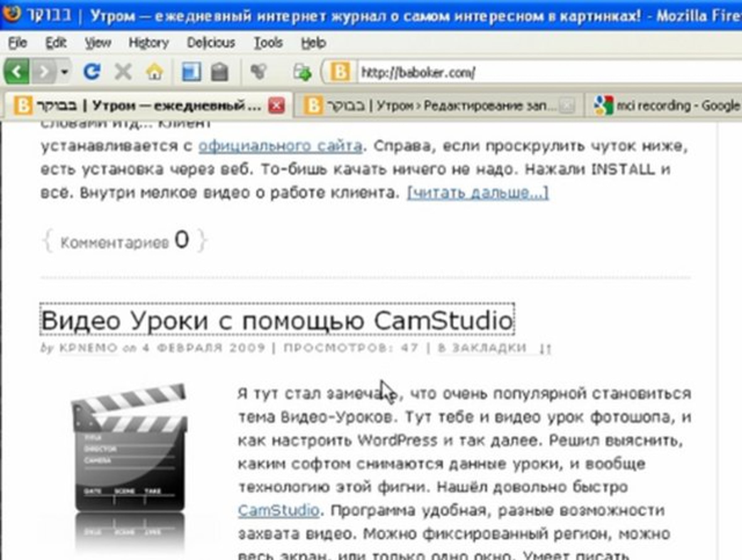Open the Tools menu

(x=268, y=43)
